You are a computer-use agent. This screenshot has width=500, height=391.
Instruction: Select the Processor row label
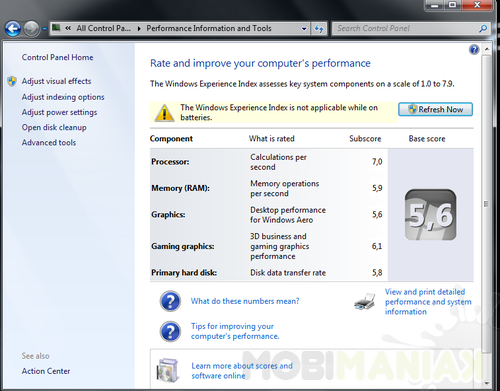[170, 162]
